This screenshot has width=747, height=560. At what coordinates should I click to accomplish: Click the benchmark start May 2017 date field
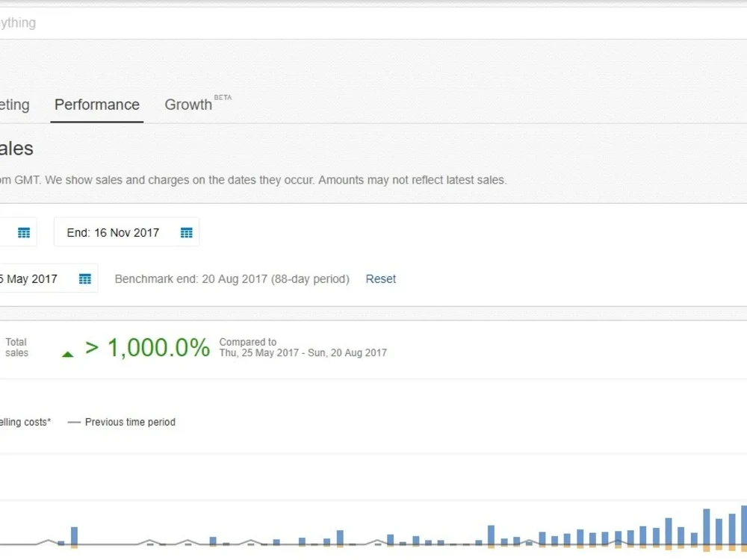tap(49, 279)
